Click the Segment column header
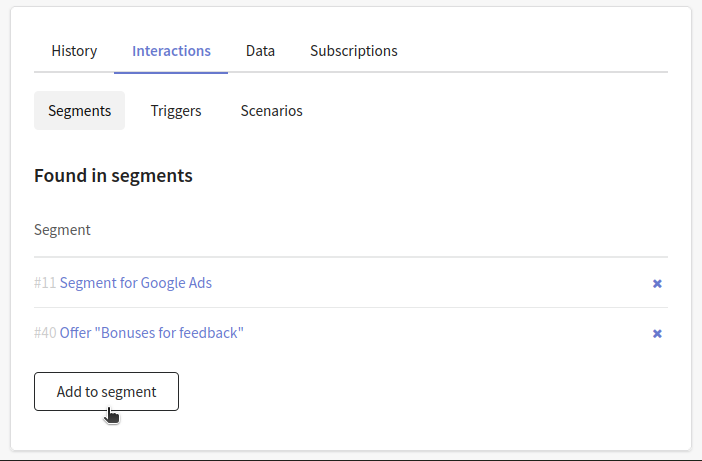 [x=62, y=230]
